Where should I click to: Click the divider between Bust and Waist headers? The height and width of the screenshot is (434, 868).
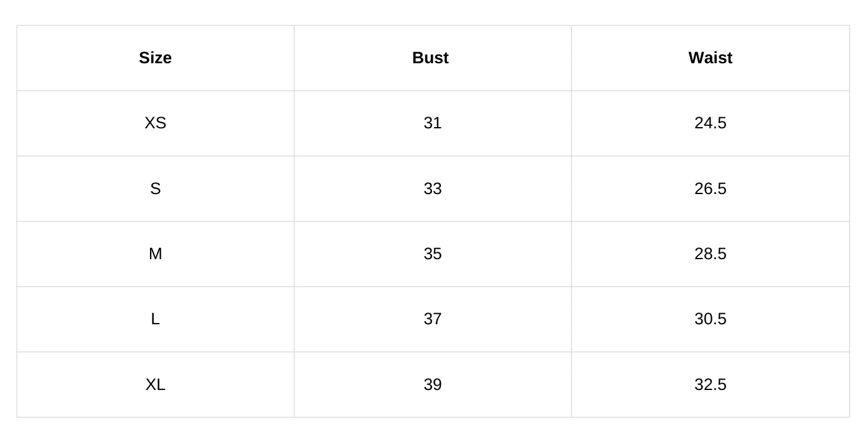click(x=571, y=58)
